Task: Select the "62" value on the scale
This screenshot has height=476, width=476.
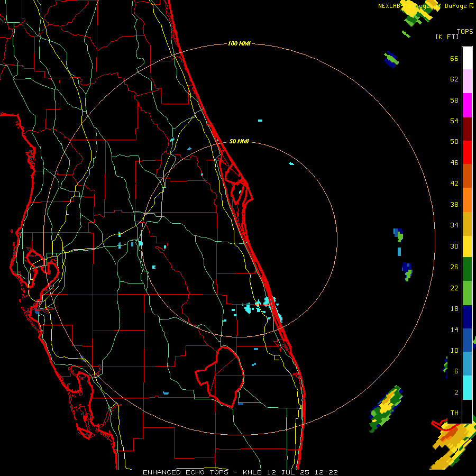Action: 454,79
